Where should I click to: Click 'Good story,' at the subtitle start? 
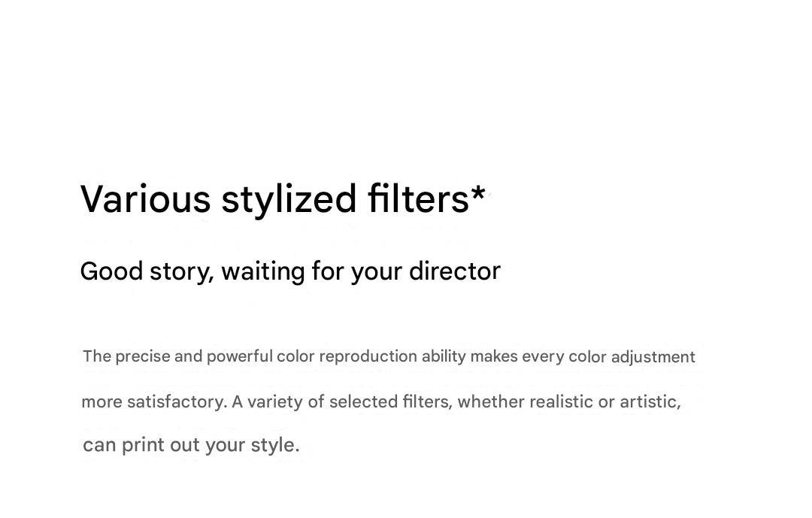pyautogui.click(x=147, y=272)
